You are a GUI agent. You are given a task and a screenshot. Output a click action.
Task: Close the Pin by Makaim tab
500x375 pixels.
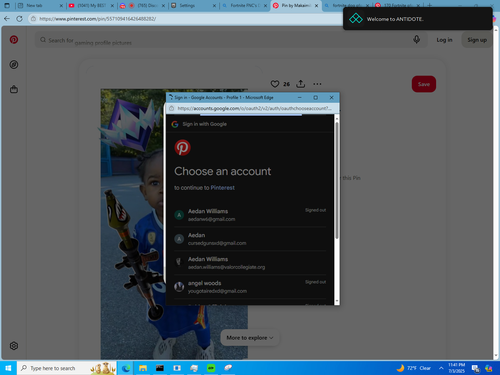[x=316, y=6]
